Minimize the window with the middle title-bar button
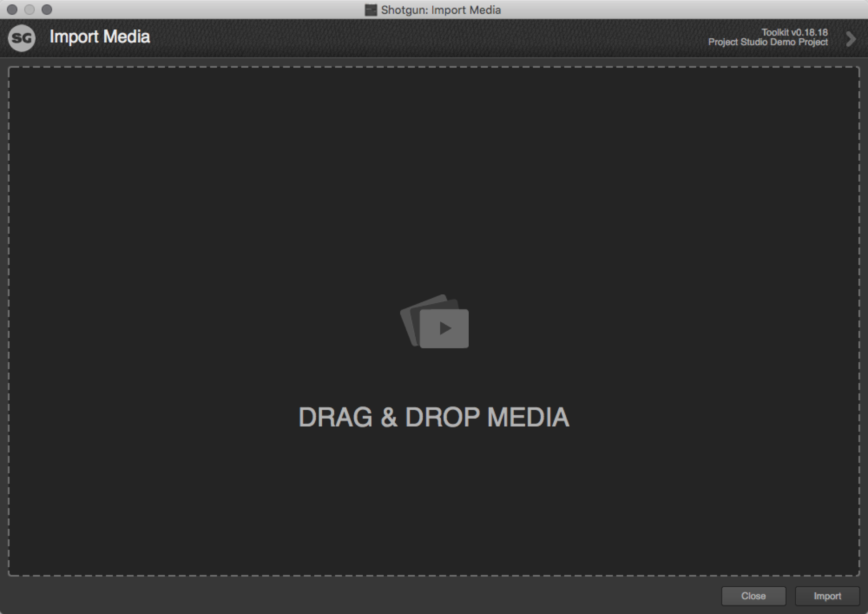The image size is (868, 614). point(29,9)
